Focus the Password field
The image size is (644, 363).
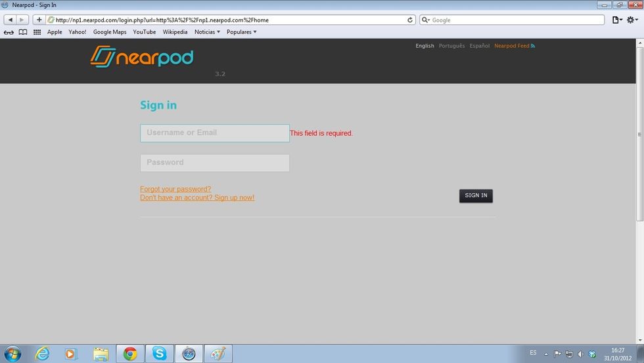215,163
